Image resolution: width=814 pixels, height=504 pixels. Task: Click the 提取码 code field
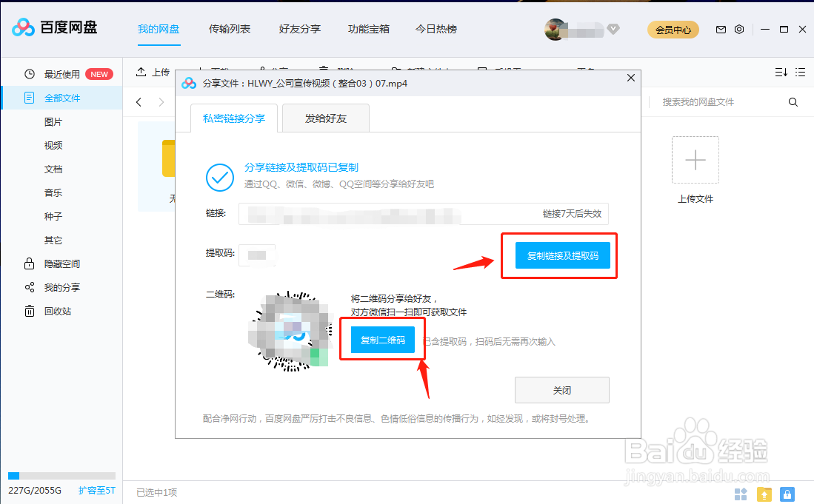pyautogui.click(x=257, y=255)
